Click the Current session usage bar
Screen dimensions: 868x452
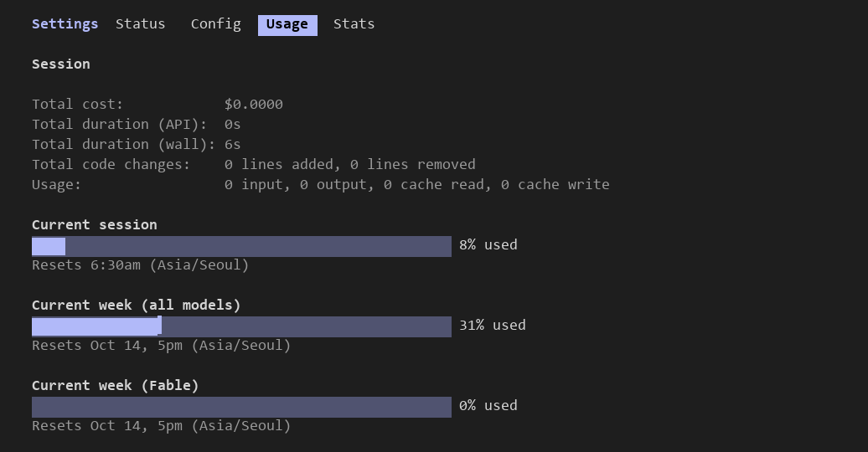coord(241,246)
